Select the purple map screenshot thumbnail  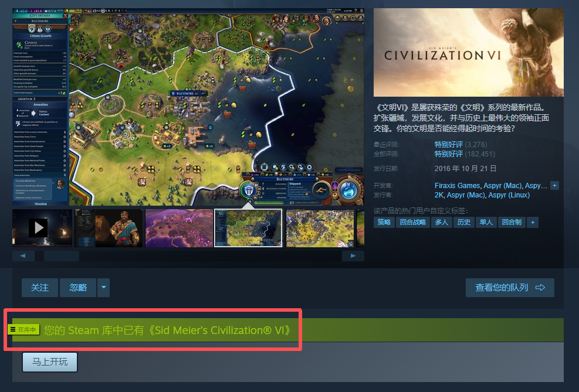[179, 228]
